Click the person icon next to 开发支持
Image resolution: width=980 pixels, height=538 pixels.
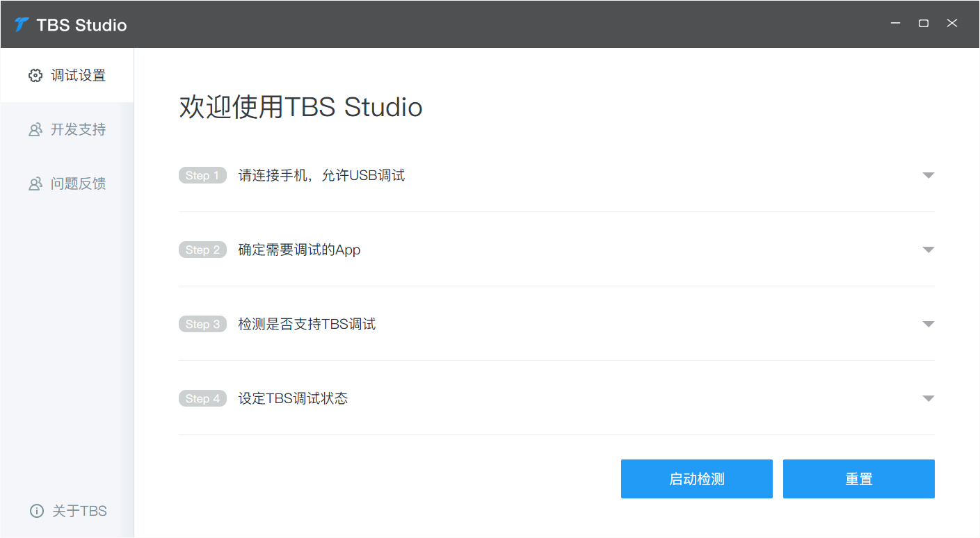point(35,129)
